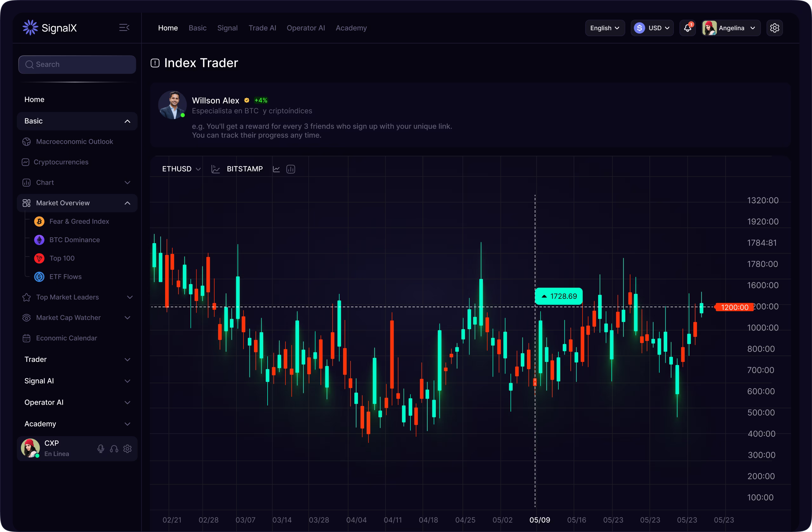Screen dimensions: 812x532
Task: Open the settings gear in top bar
Action: point(775,28)
